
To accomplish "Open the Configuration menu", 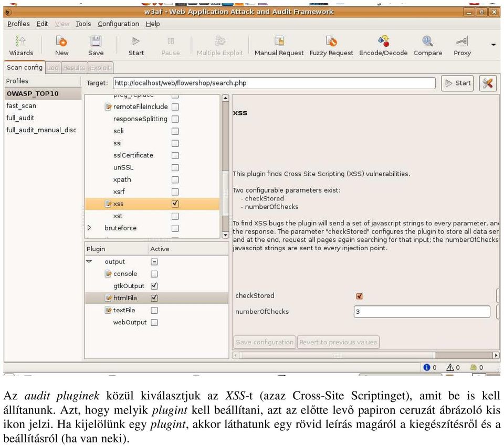I will [x=118, y=24].
